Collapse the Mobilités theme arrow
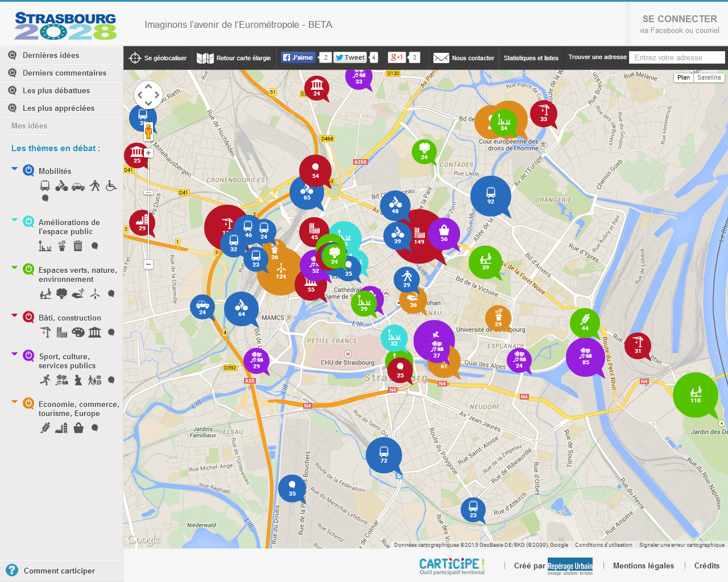 (15, 169)
